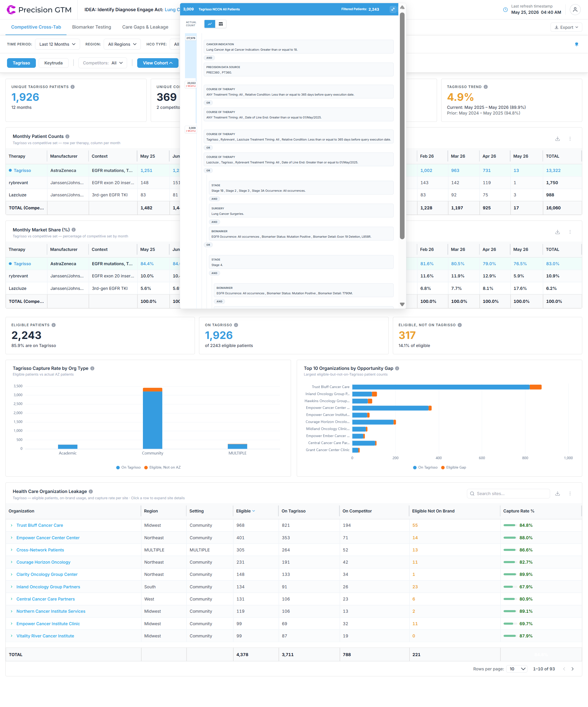Open more options for Monthly Market Share

pyautogui.click(x=570, y=232)
